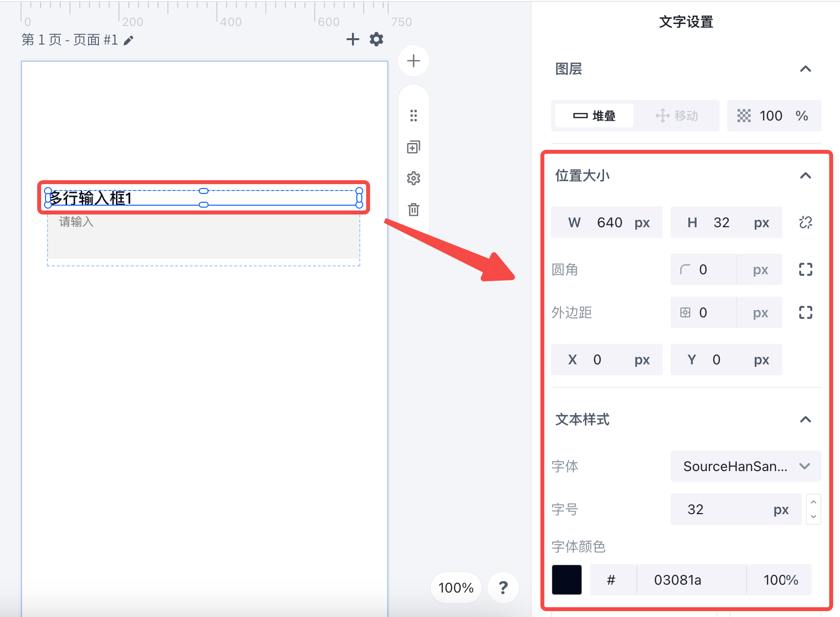This screenshot has height=617, width=840.
Task: Collapse the 文本样式 section
Action: (x=806, y=419)
